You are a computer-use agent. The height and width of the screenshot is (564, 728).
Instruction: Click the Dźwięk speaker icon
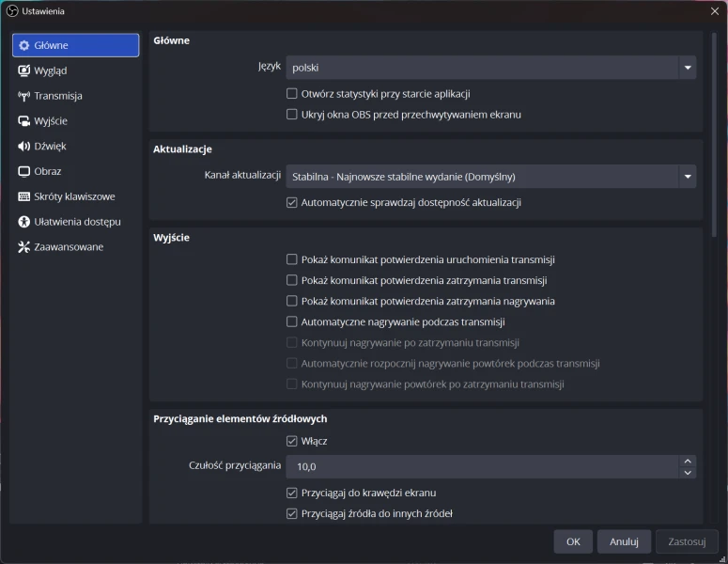click(x=24, y=147)
